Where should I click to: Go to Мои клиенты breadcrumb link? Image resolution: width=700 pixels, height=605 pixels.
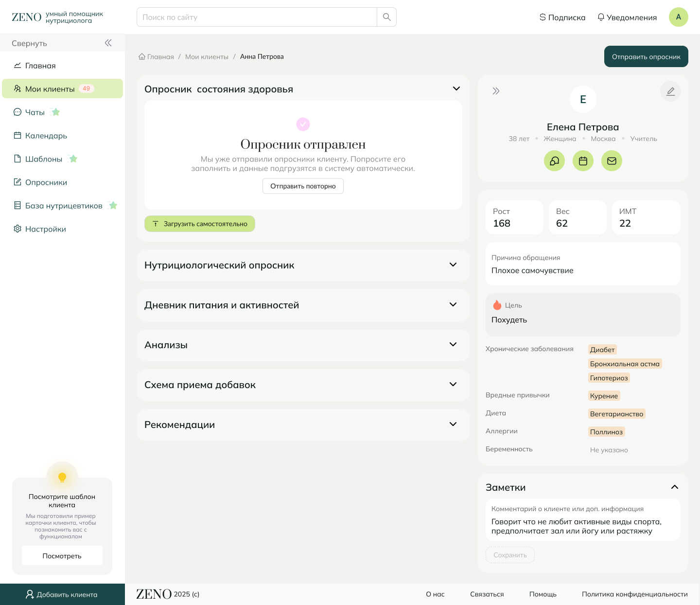[x=207, y=57]
